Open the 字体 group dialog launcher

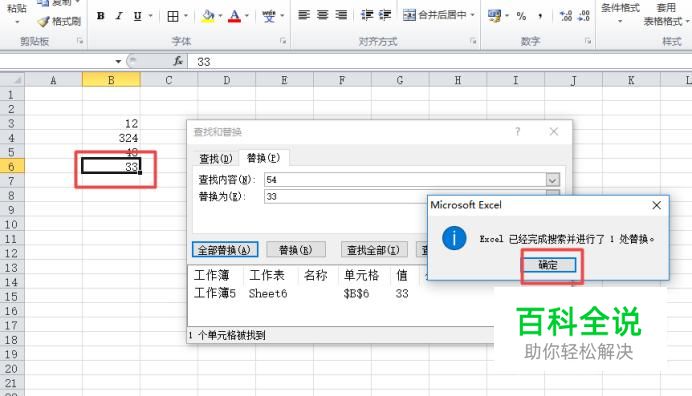coord(283,41)
